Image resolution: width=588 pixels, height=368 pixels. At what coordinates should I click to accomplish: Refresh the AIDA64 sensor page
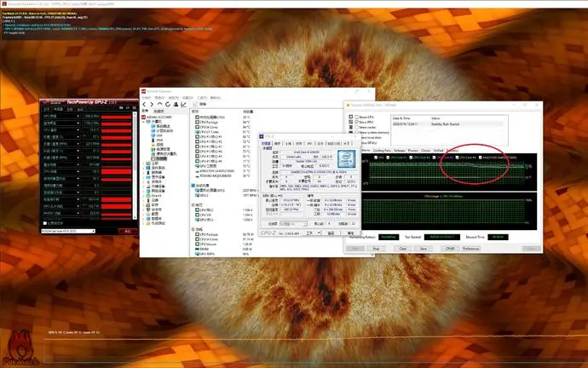click(168, 105)
